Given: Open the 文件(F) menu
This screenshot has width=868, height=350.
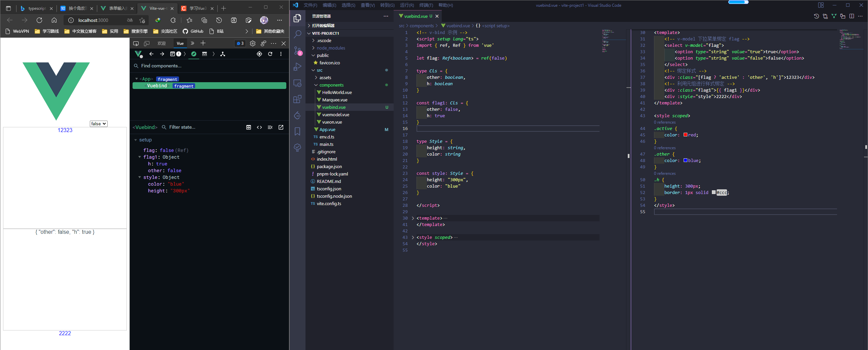Looking at the screenshot, I should [310, 5].
